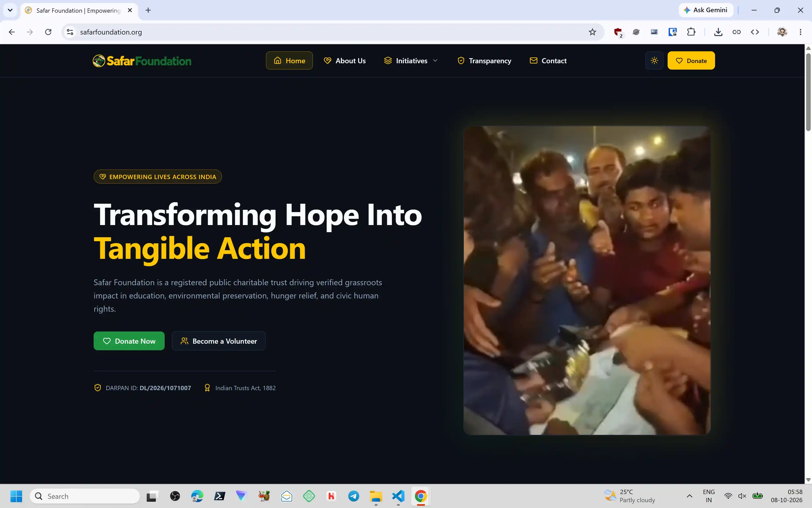Click the Indian Trusts Act, 1882 text
The width and height of the screenshot is (812, 508).
tap(245, 388)
